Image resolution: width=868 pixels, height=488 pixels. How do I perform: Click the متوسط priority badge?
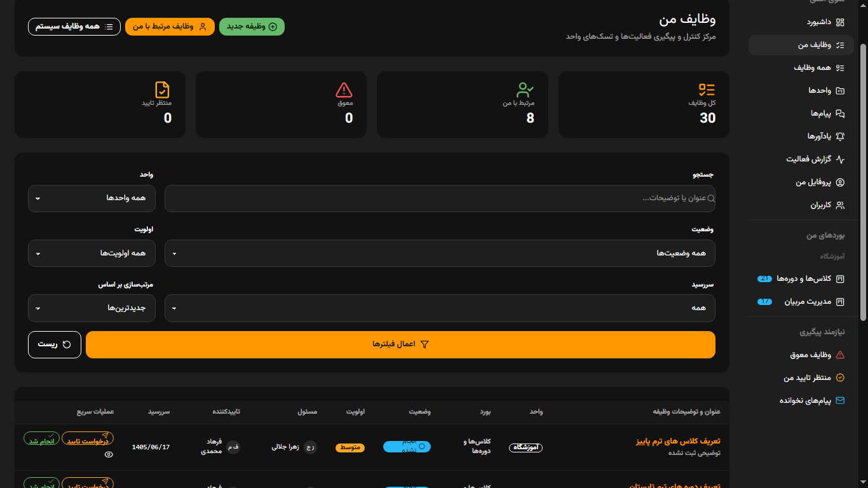tap(349, 447)
